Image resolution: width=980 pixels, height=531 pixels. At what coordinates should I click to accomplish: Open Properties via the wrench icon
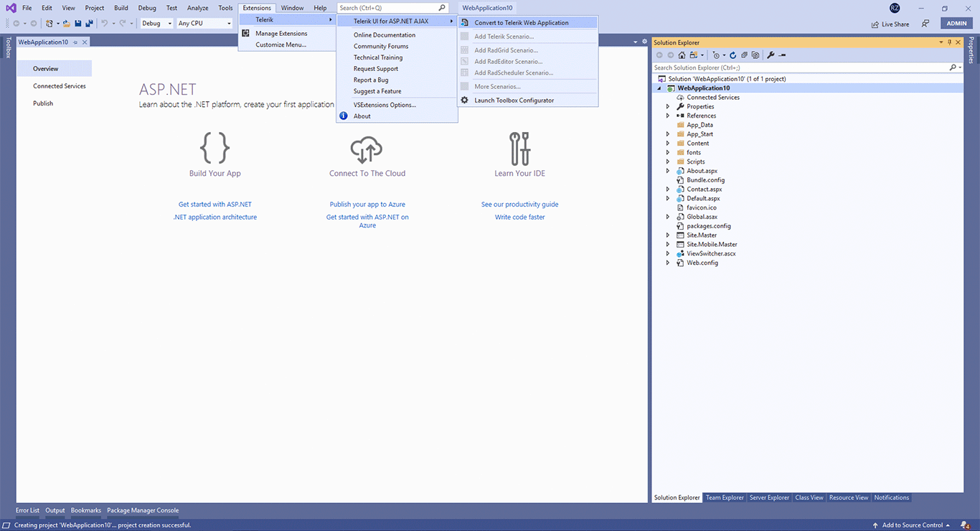click(770, 55)
